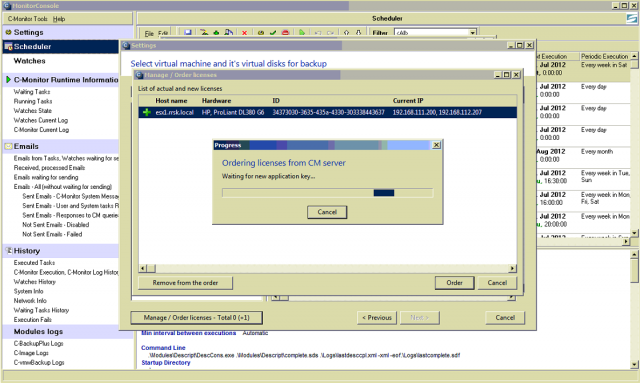Open Not Sent Emails - Disabled

tap(56, 225)
